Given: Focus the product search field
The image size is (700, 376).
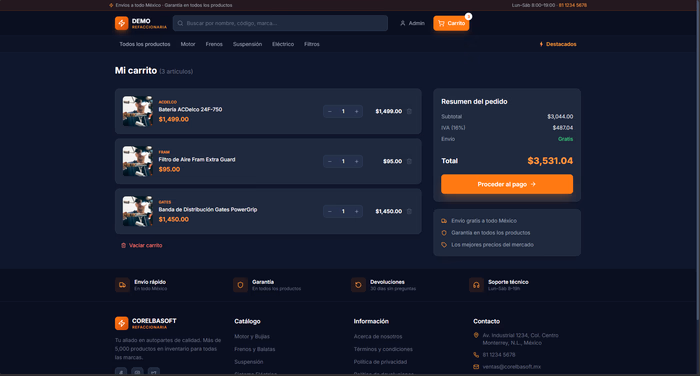Looking at the screenshot, I should [x=280, y=23].
